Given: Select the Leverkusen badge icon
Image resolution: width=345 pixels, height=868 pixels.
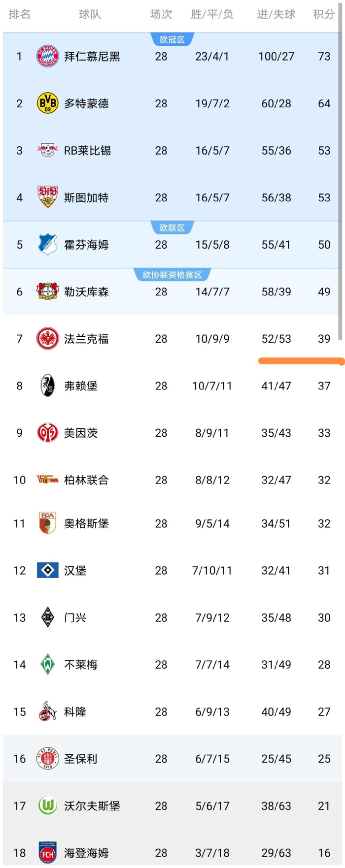Looking at the screenshot, I should pos(47,291).
